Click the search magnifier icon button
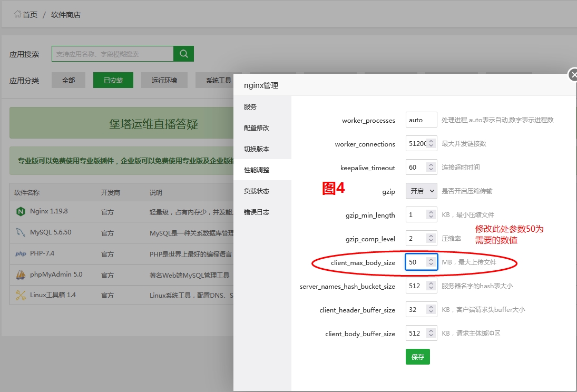Screen dimensions: 577x392 click(183, 54)
